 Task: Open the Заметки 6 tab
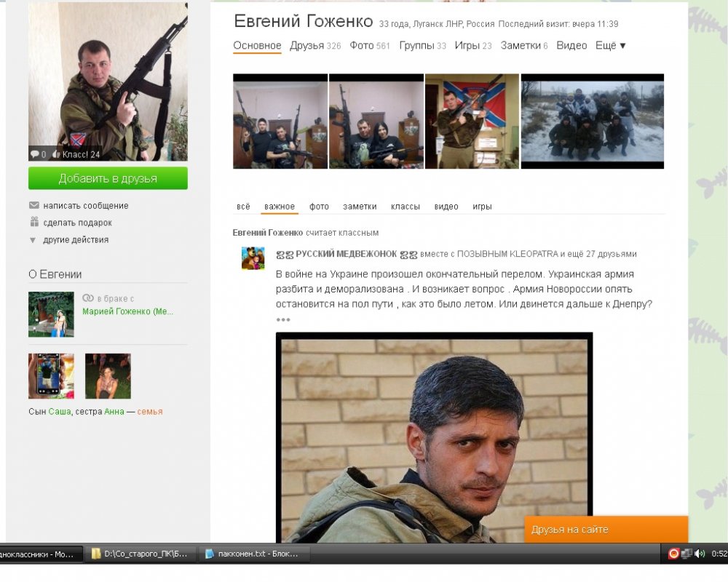(x=523, y=46)
